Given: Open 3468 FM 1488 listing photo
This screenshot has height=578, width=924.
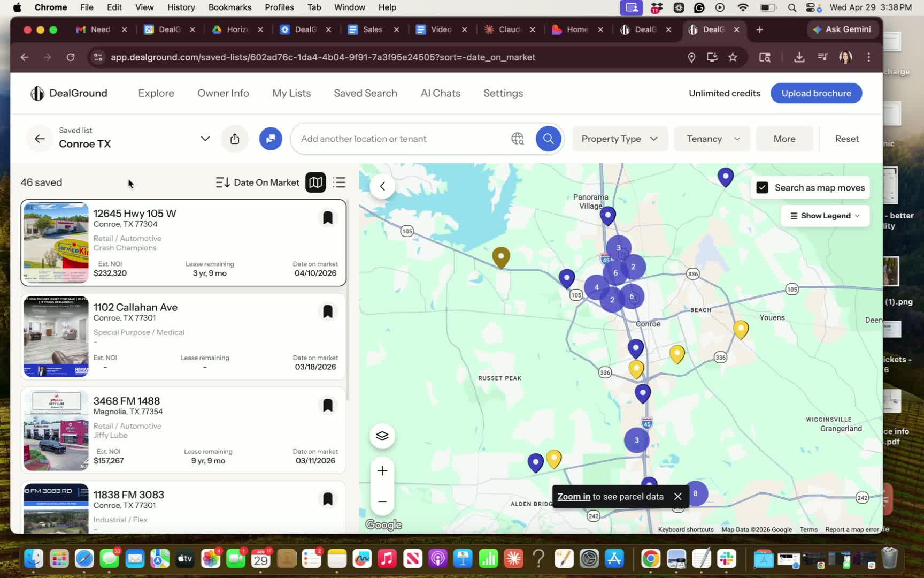Looking at the screenshot, I should click(56, 430).
